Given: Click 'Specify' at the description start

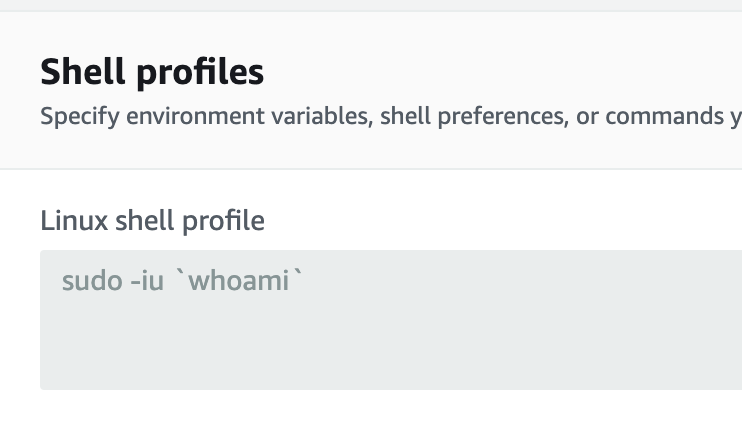Looking at the screenshot, I should click(80, 116).
